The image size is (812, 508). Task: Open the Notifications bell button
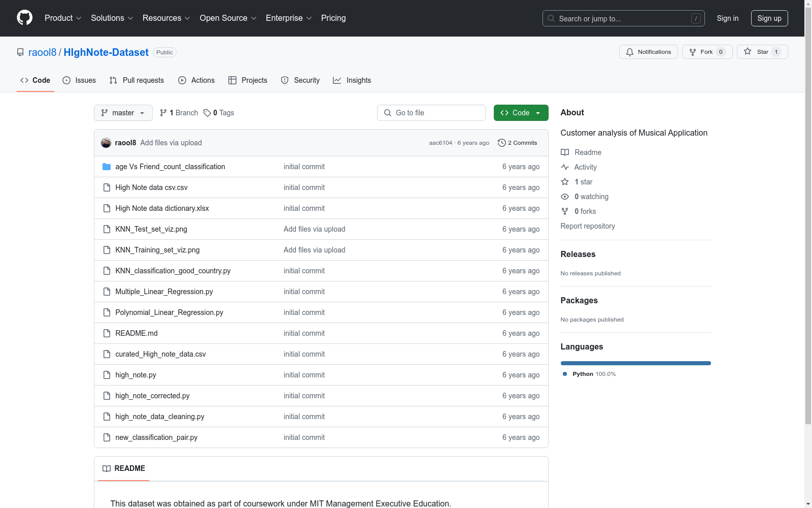(648, 52)
